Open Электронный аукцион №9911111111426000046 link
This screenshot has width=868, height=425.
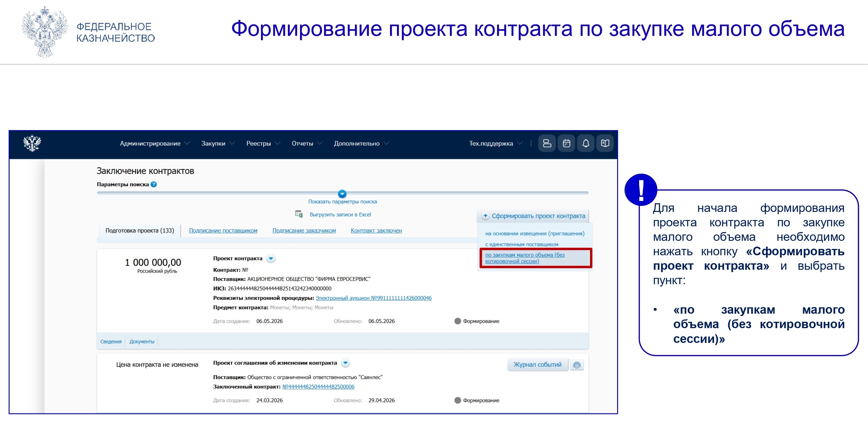(x=373, y=298)
